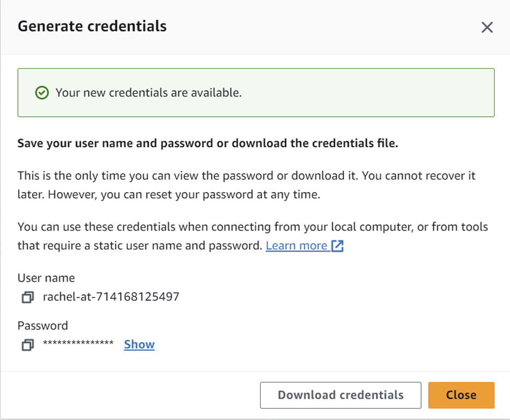Click the 'Your new credentials are available' message

[148, 93]
